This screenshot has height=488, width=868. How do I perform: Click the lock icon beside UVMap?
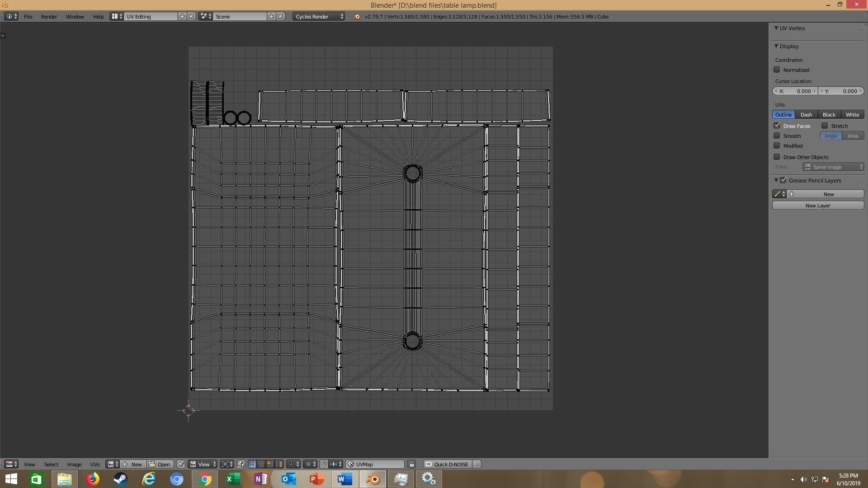(x=411, y=464)
